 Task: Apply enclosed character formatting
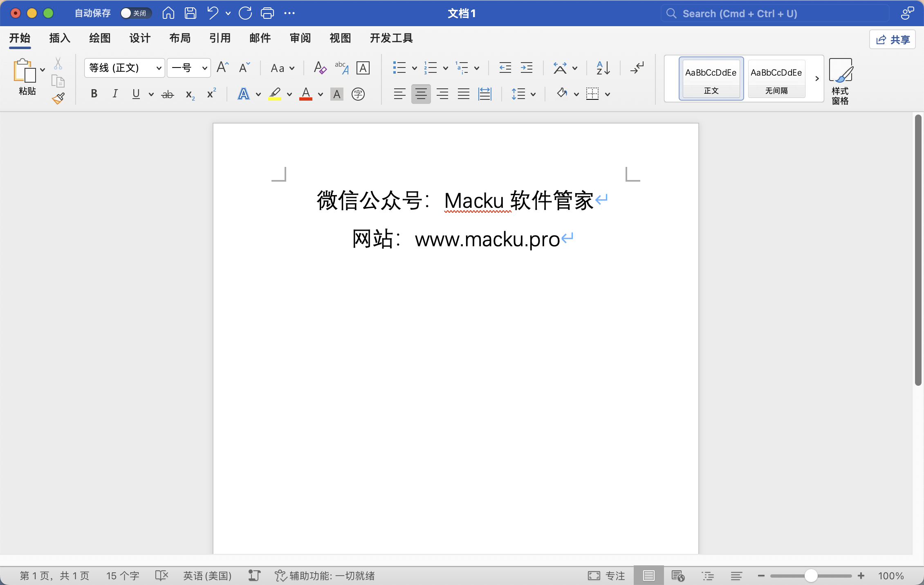358,94
